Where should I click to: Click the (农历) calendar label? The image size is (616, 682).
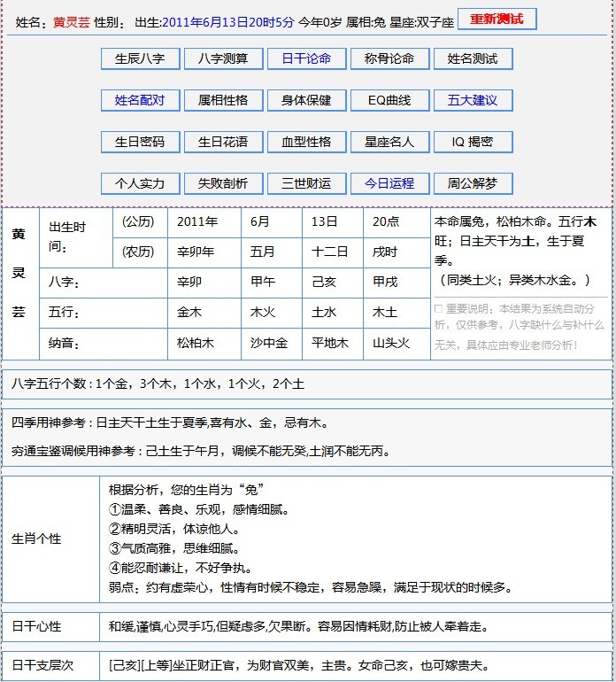pyautogui.click(x=140, y=252)
